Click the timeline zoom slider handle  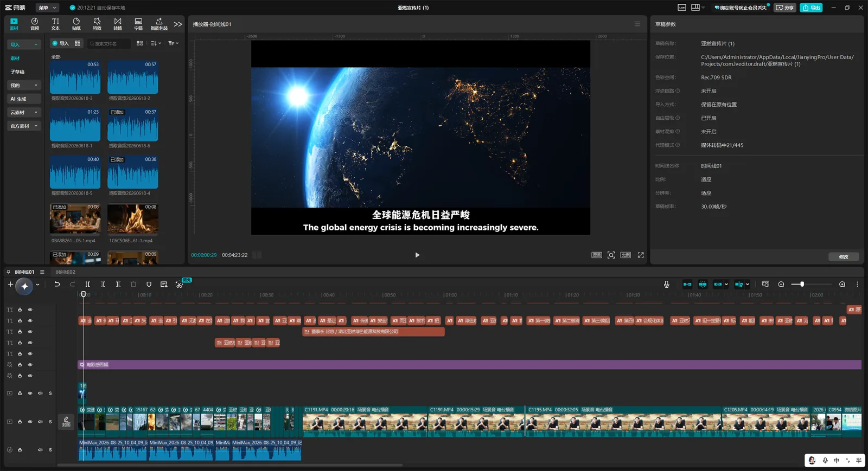pyautogui.click(x=802, y=284)
